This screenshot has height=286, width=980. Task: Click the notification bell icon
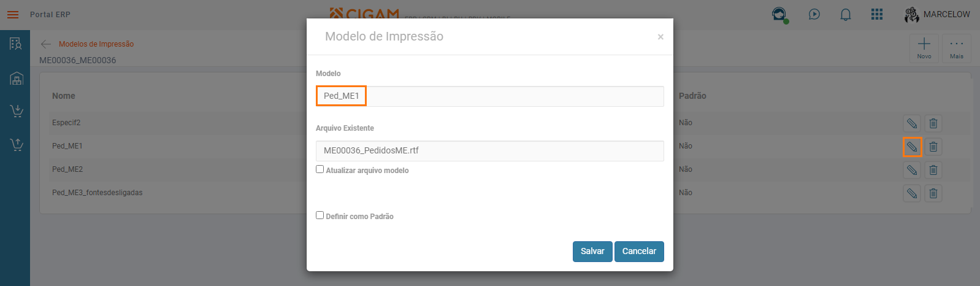click(846, 15)
